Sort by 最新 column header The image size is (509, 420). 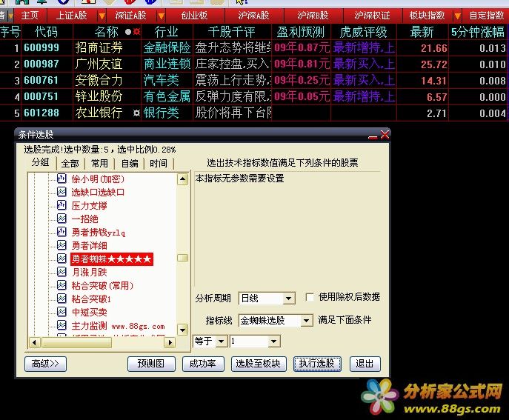pos(422,32)
